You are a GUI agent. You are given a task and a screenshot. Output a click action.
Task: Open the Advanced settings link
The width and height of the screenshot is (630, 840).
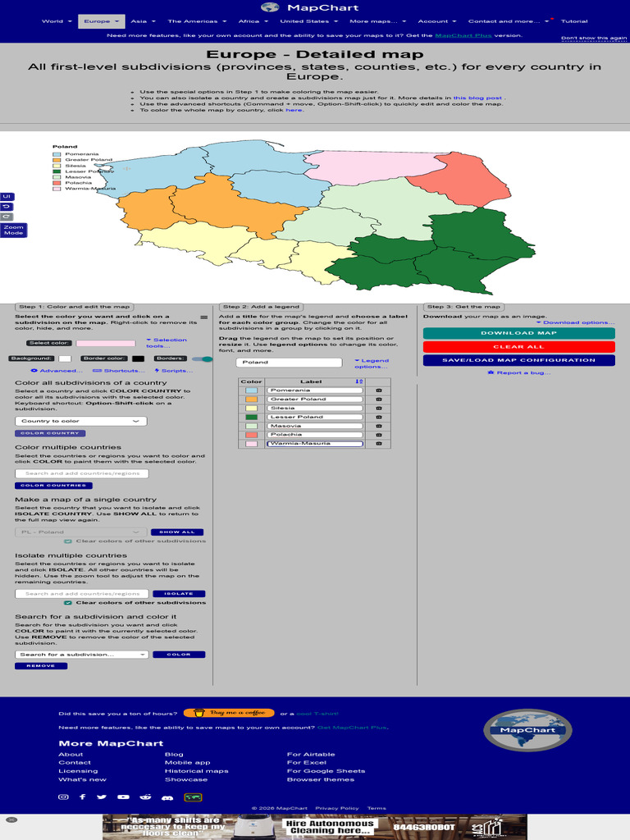click(x=57, y=371)
